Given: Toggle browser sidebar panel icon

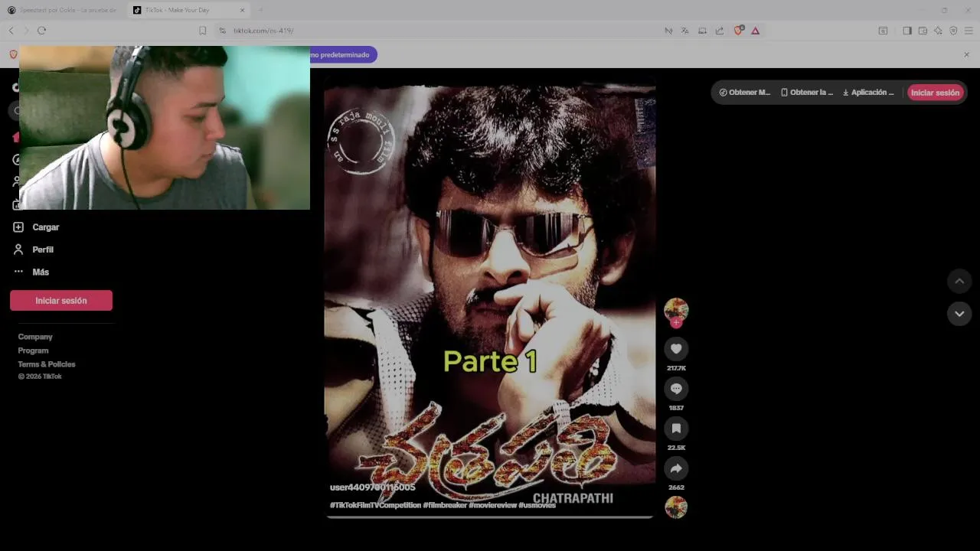Looking at the screenshot, I should tap(907, 31).
